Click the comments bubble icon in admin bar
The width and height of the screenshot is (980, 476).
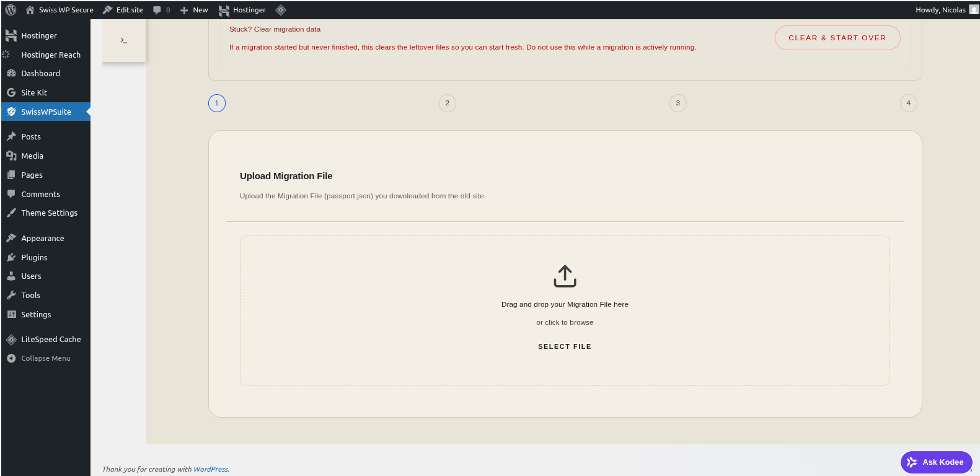click(x=157, y=10)
